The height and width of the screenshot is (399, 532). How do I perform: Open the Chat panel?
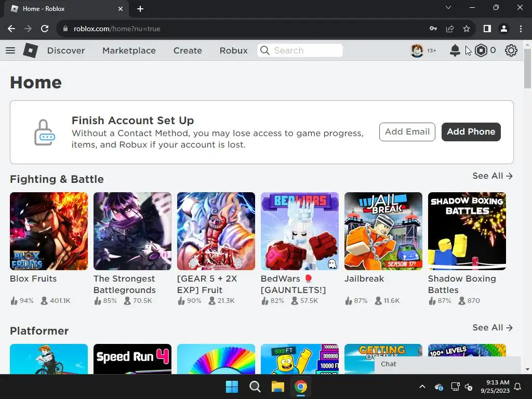[447, 364]
